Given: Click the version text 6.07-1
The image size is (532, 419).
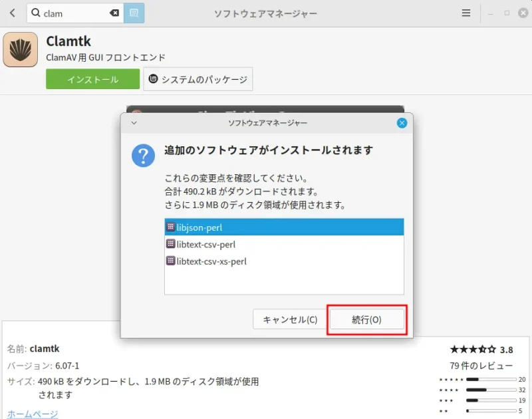Looking at the screenshot, I should click(x=67, y=366).
